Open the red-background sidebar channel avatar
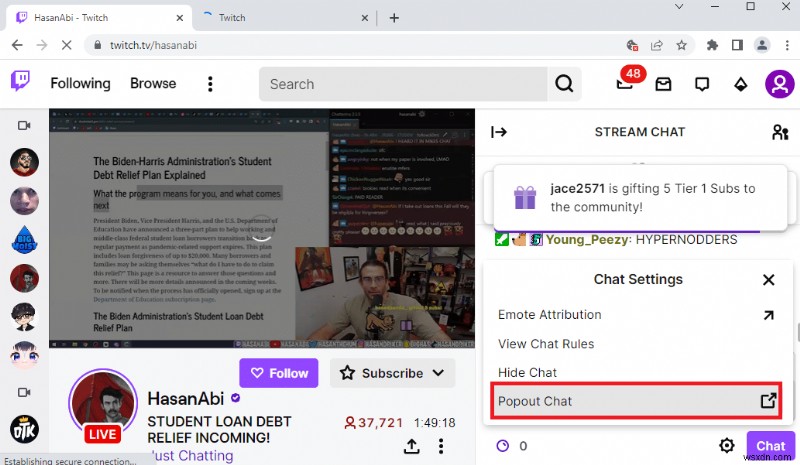The height and width of the screenshot is (465, 800). click(24, 278)
